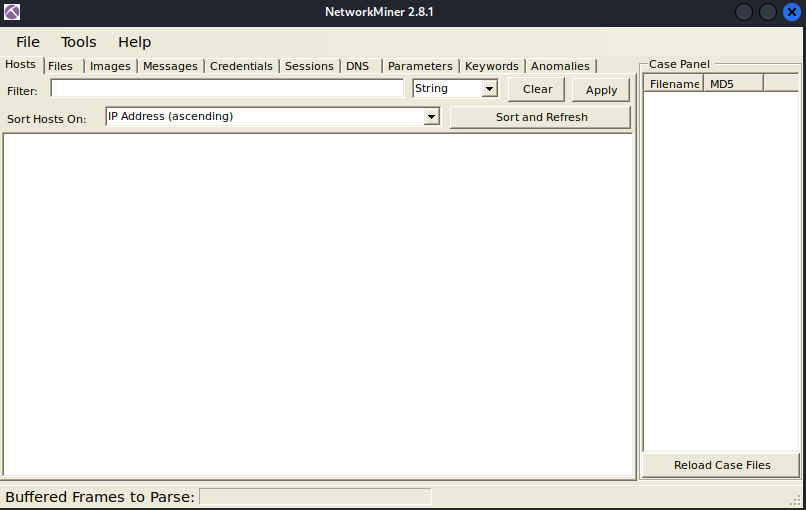This screenshot has width=806, height=510.
Task: Click the Reload Case Files button
Action: click(721, 465)
